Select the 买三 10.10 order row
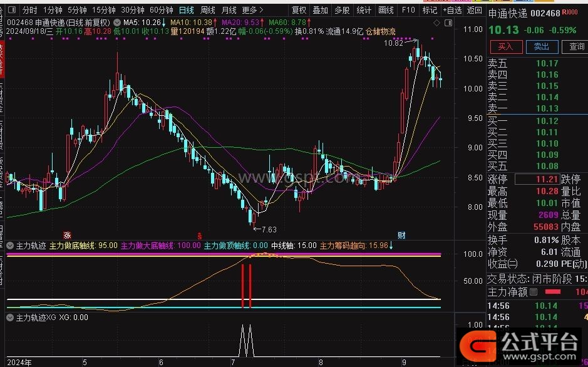 pos(537,143)
